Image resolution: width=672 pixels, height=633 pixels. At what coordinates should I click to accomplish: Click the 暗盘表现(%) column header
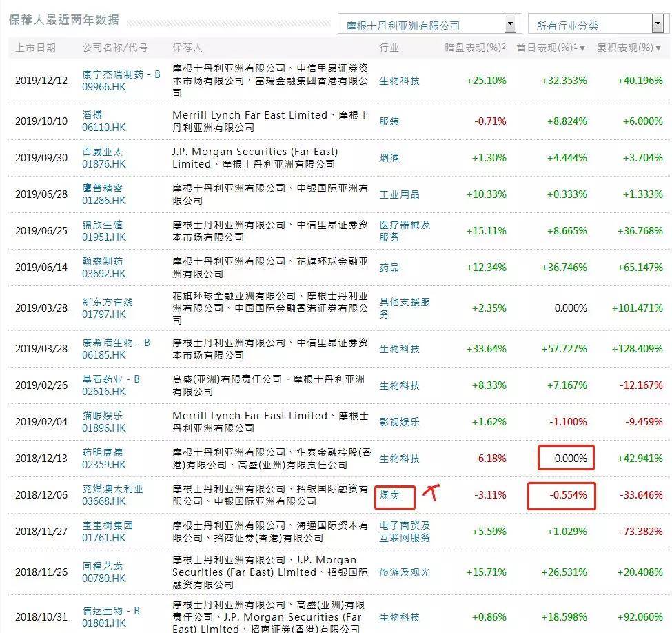click(475, 47)
